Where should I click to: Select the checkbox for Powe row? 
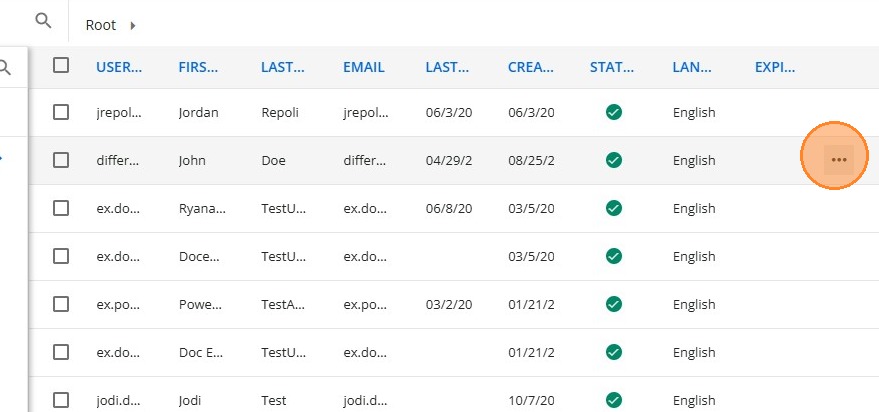[x=61, y=304]
